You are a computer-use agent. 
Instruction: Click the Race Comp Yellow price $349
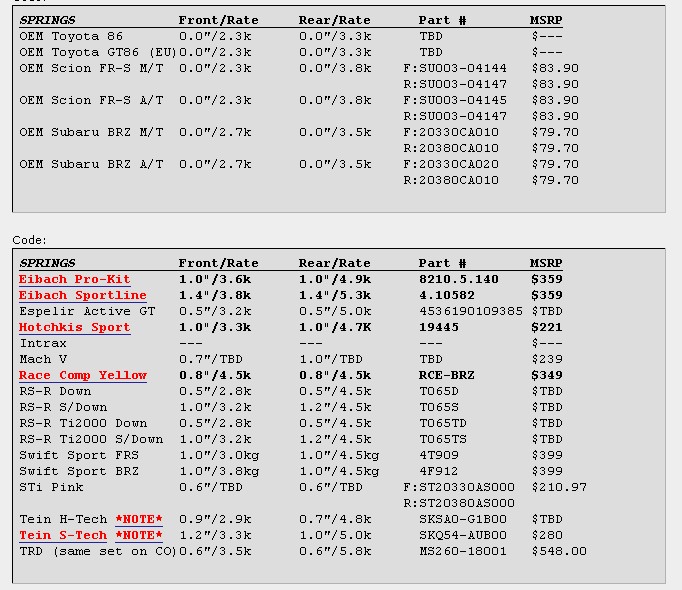(x=547, y=375)
